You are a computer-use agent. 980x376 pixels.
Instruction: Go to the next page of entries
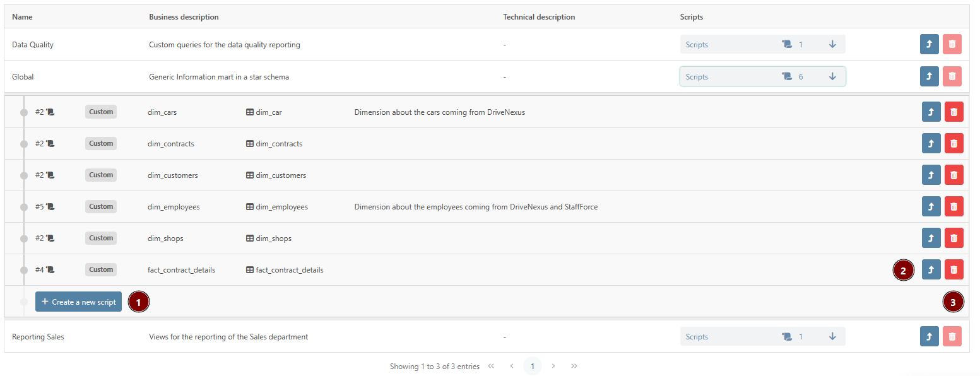pyautogui.click(x=553, y=366)
